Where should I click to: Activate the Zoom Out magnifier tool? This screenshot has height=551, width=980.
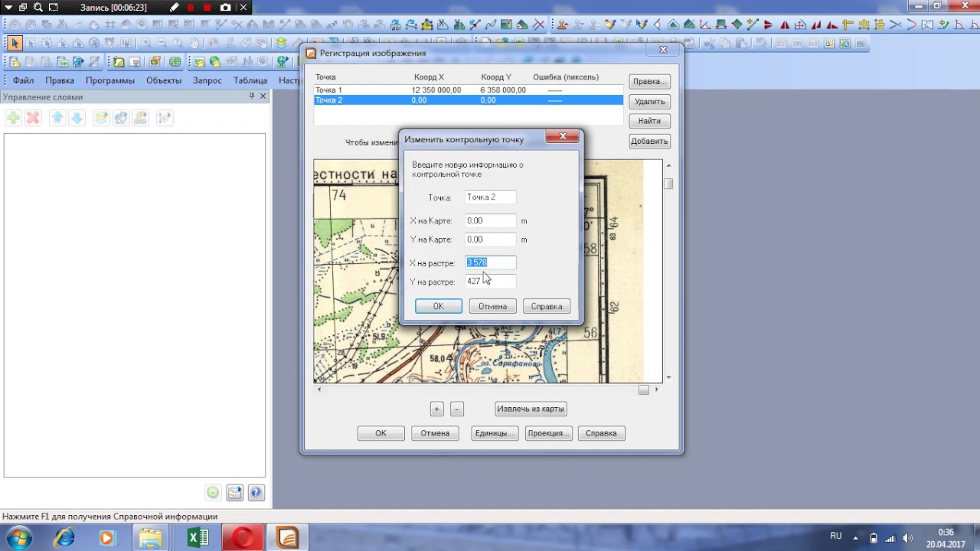162,43
